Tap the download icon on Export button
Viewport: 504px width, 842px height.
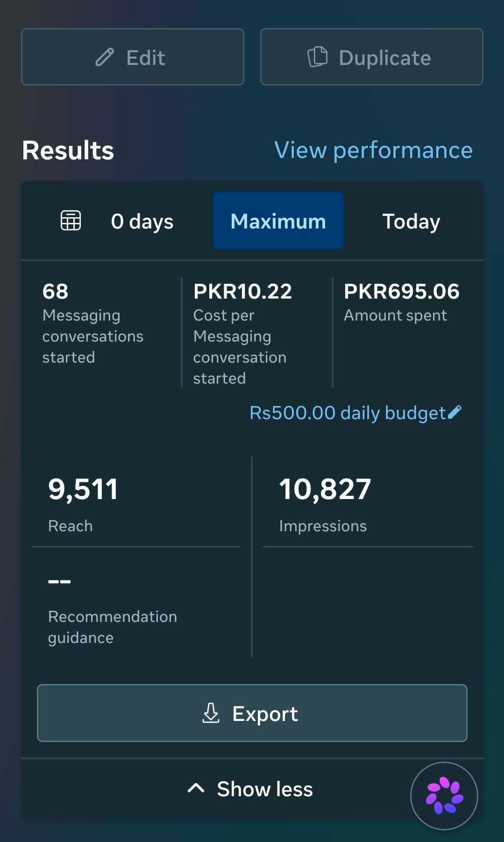211,713
